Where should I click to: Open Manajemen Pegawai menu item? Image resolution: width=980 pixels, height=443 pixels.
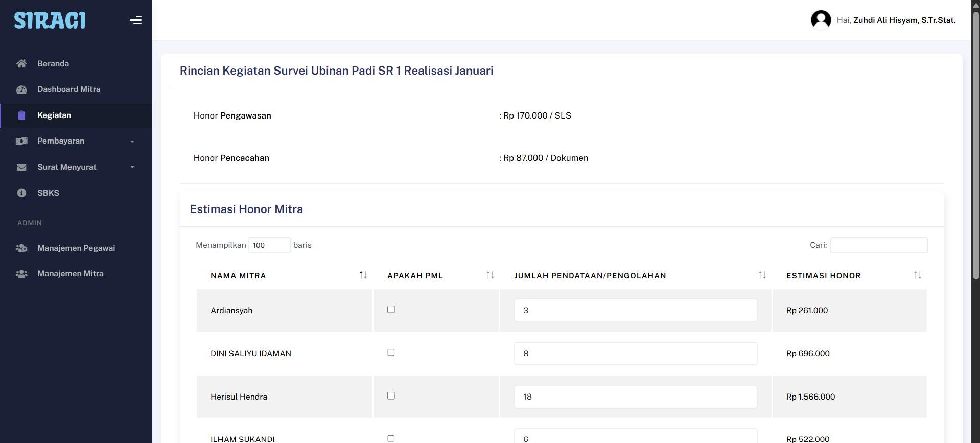pos(76,248)
